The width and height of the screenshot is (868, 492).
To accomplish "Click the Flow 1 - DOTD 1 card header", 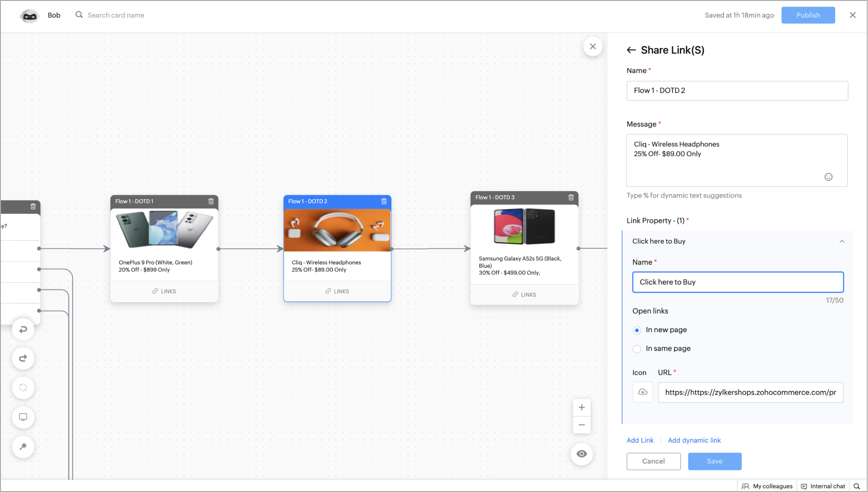I will [x=164, y=202].
